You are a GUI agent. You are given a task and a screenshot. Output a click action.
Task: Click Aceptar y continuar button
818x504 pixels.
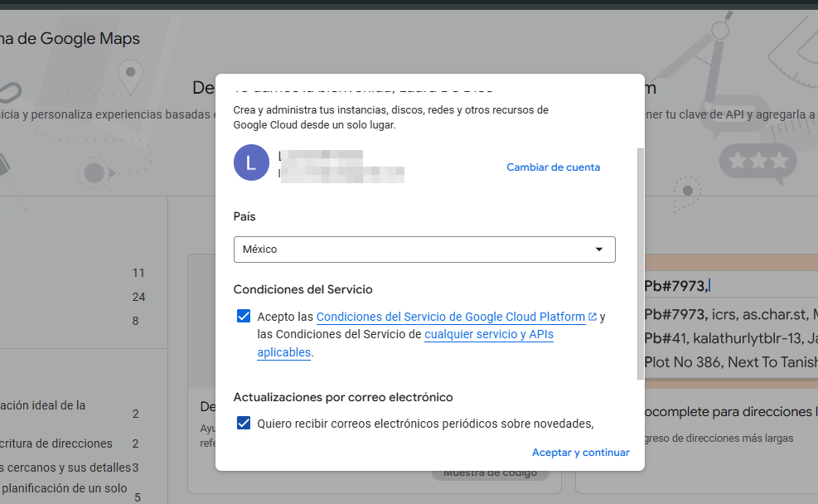pyautogui.click(x=581, y=453)
